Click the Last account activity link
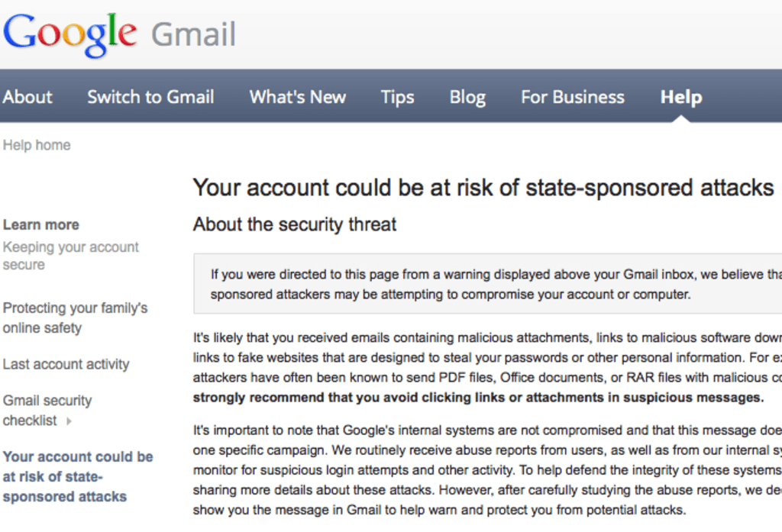This screenshot has width=782, height=532. click(x=66, y=364)
